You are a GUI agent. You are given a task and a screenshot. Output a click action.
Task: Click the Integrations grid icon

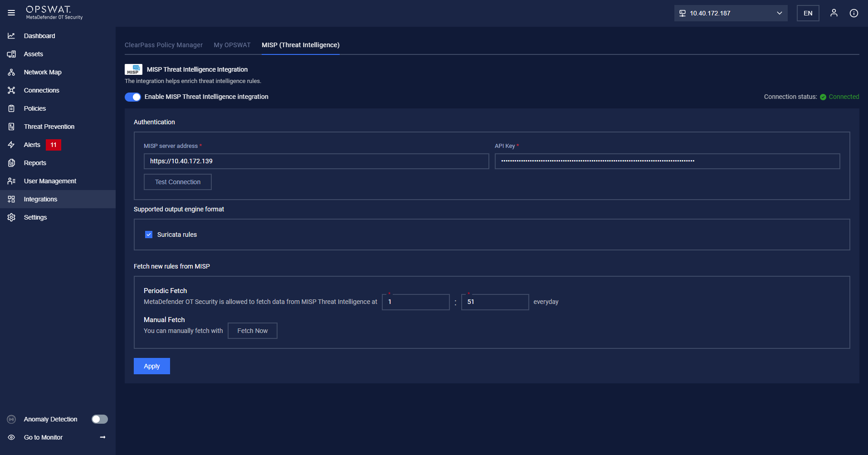coord(11,199)
